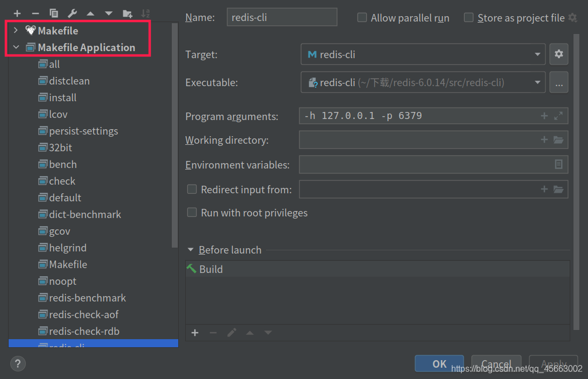Move configuration up using the up arrow icon
Viewport: 588px width, 379px height.
(x=90, y=13)
